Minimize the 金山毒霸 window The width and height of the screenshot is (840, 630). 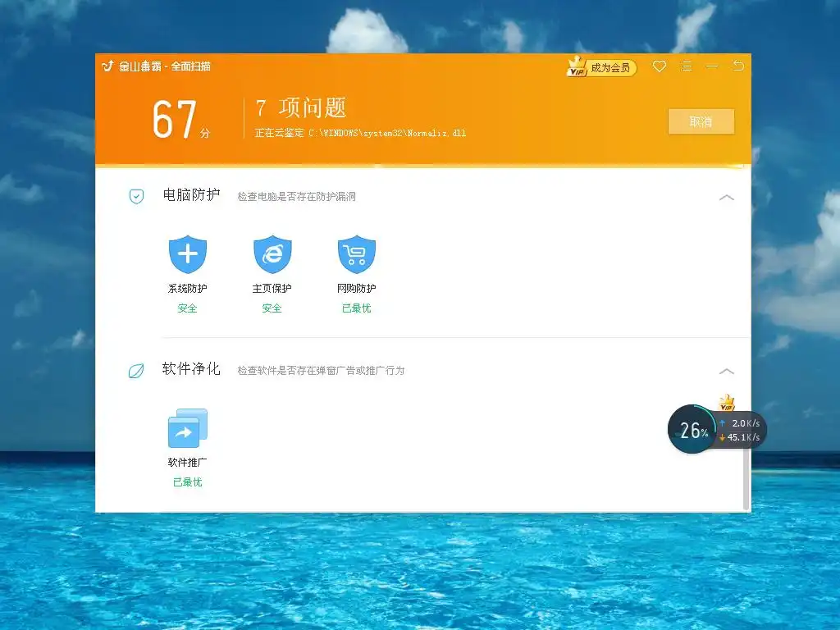click(712, 66)
